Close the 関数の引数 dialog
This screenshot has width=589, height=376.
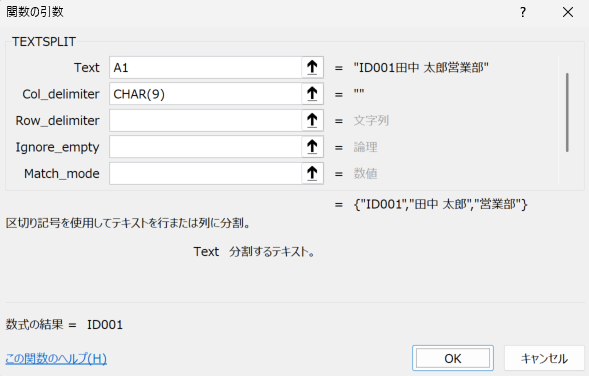coord(568,12)
